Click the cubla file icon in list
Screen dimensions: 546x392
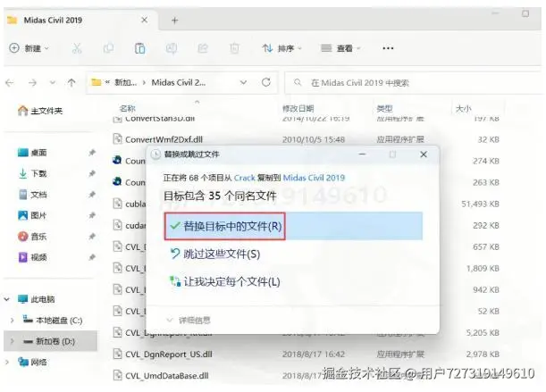pos(117,204)
